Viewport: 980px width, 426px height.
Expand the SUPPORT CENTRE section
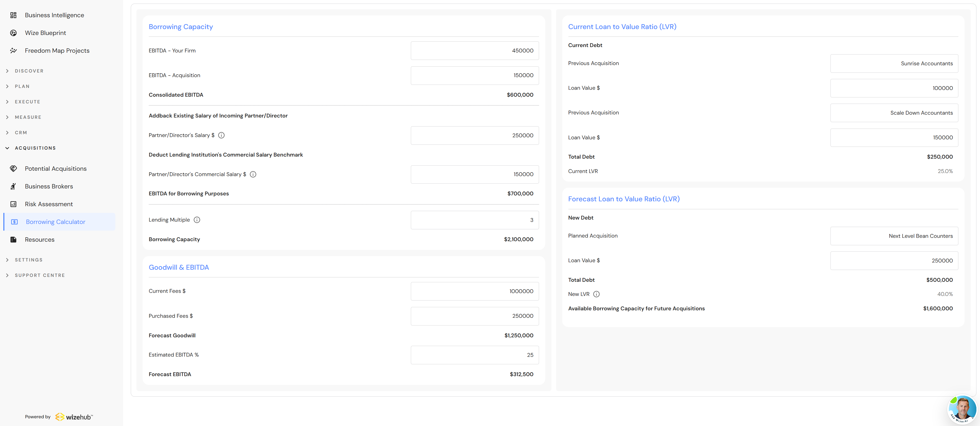point(40,276)
